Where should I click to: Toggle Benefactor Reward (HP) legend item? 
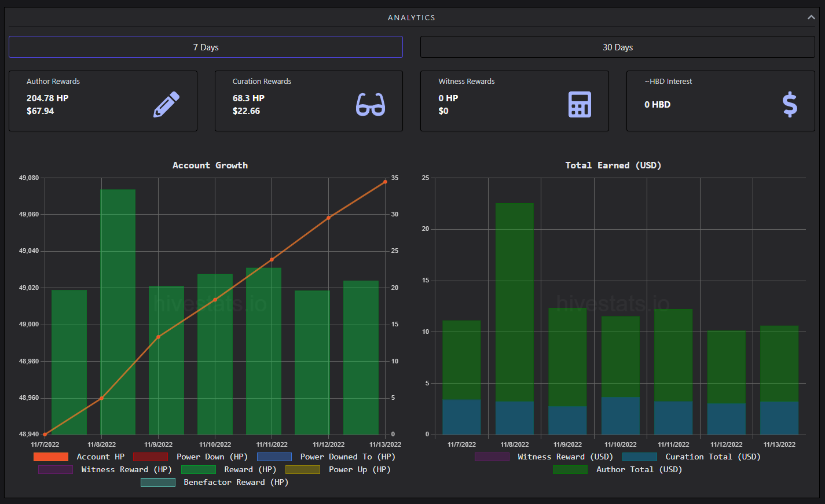click(x=215, y=482)
